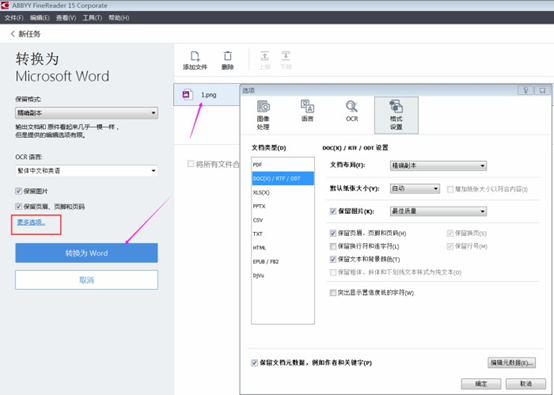Click the Delete (删除) trash icon
554x395 pixels.
point(228,56)
